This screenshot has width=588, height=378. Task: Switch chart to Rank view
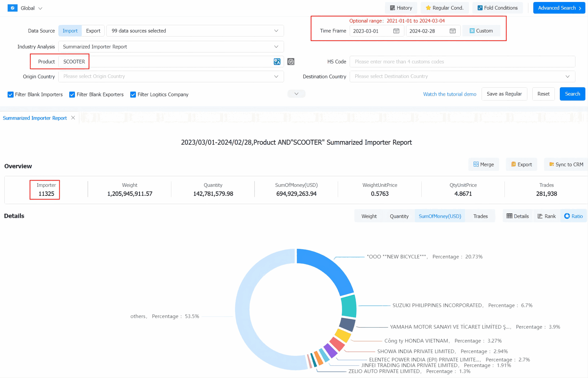[x=546, y=216]
